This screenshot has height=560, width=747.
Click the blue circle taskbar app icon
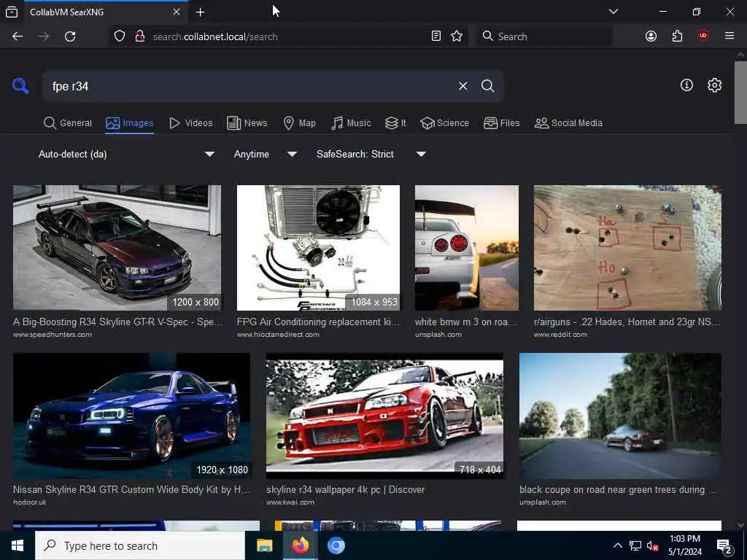tap(336, 545)
